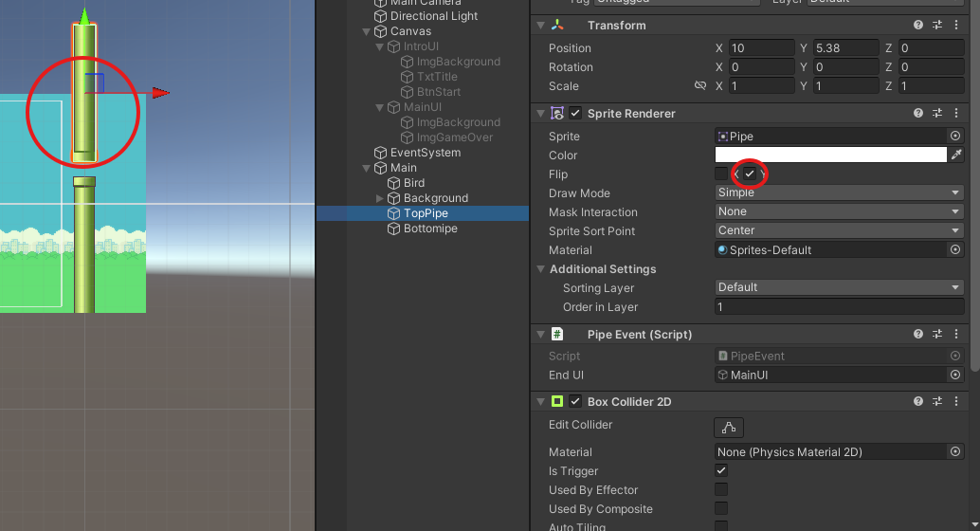Click the Position Y input field

click(x=845, y=47)
